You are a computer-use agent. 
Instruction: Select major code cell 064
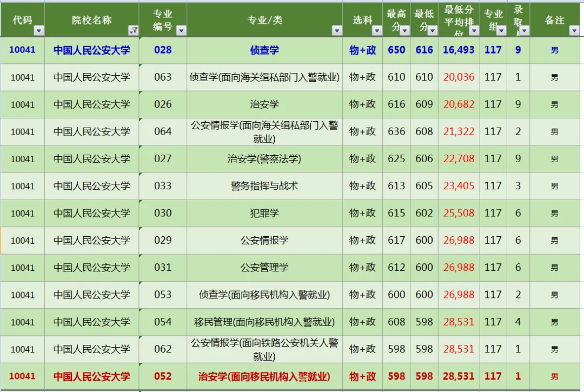click(x=163, y=131)
